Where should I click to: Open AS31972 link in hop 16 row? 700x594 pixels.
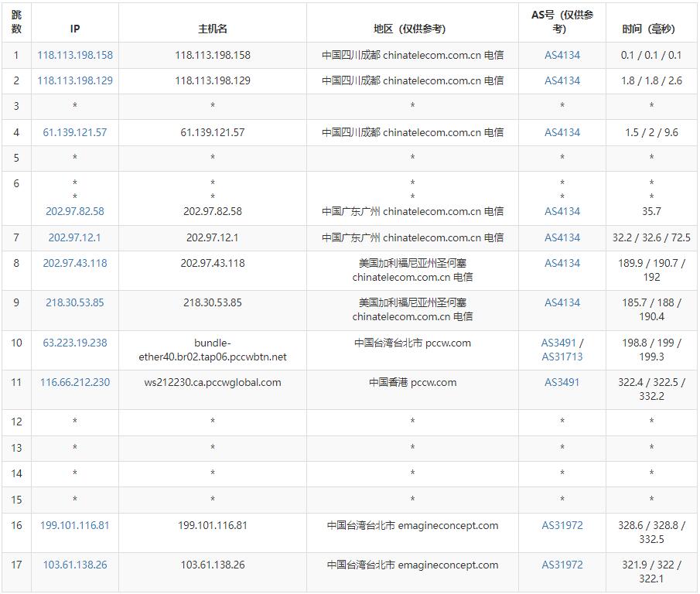point(562,525)
